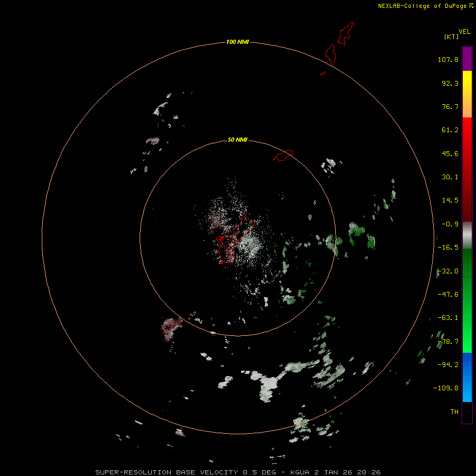Click the -78.7 legend value
Image resolution: width=476 pixels, height=476 pixels.
[x=448, y=342]
